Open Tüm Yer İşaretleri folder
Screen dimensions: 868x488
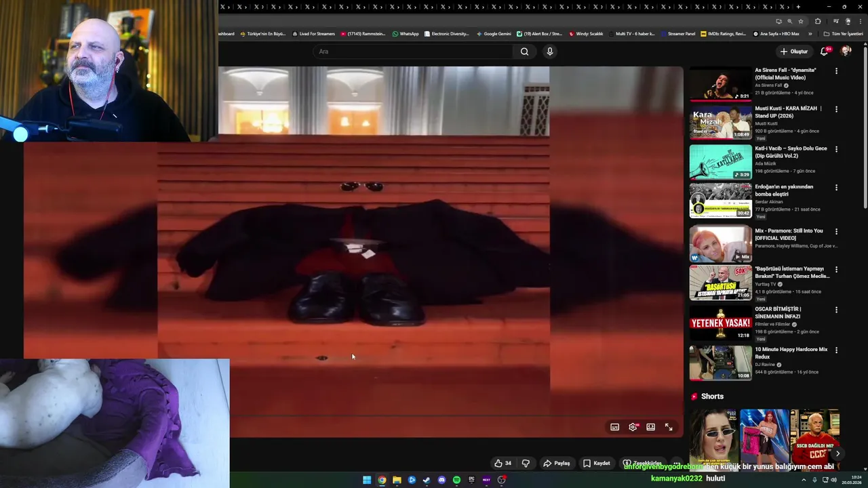tap(843, 33)
